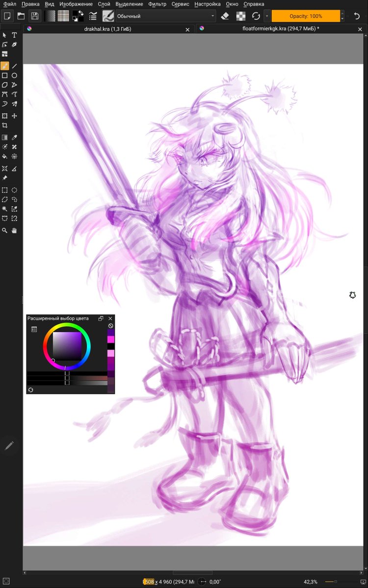Image resolution: width=368 pixels, height=588 pixels.
Task: Select the Bezier Curve Selection tool
Action: tap(4, 218)
